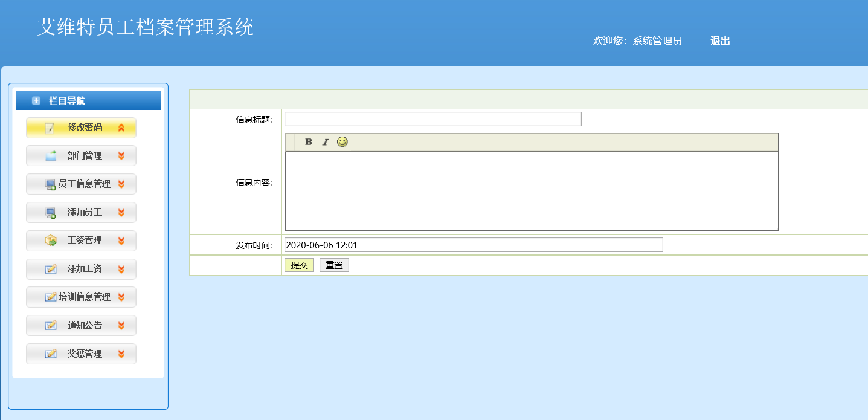Toggle bold formatting in editor toolbar
The image size is (868, 420).
[309, 142]
